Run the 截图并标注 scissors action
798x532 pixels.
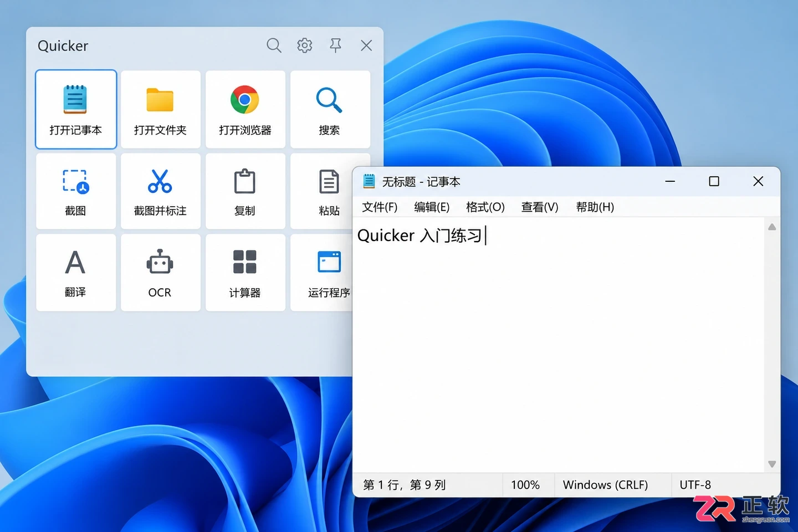[161, 191]
